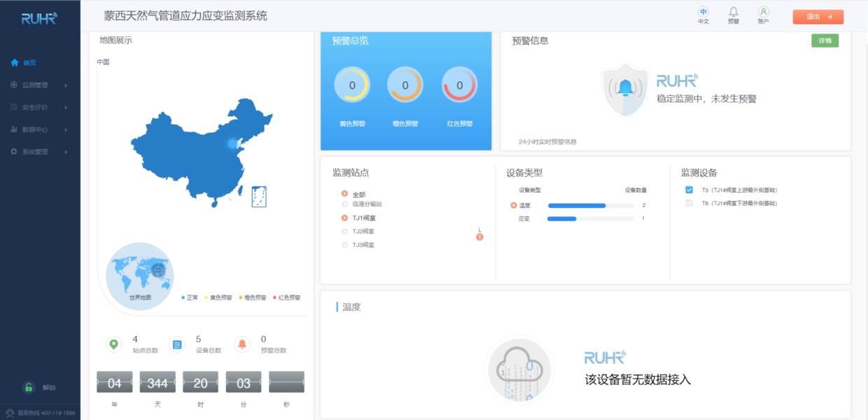868x420 pixels.
Task: Check the T6 monitoring device checkbox
Action: coord(688,204)
